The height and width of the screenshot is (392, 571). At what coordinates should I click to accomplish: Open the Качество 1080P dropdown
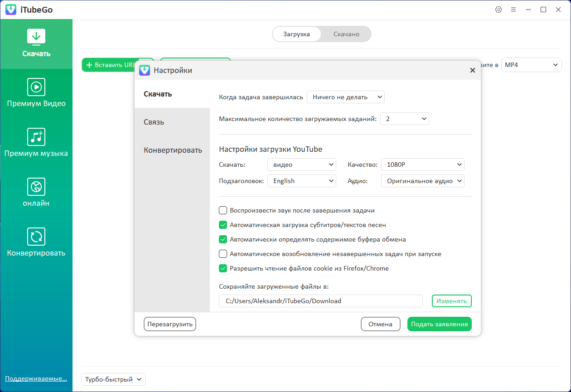[423, 165]
